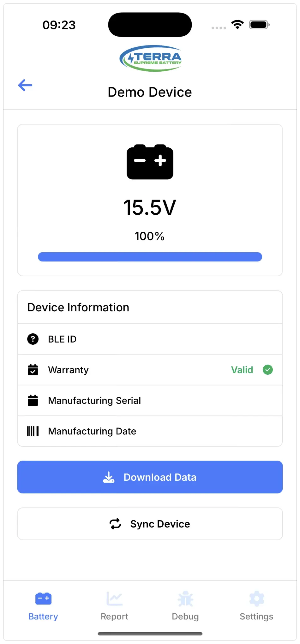Tap the Warranty calendar check icon

[33, 370]
